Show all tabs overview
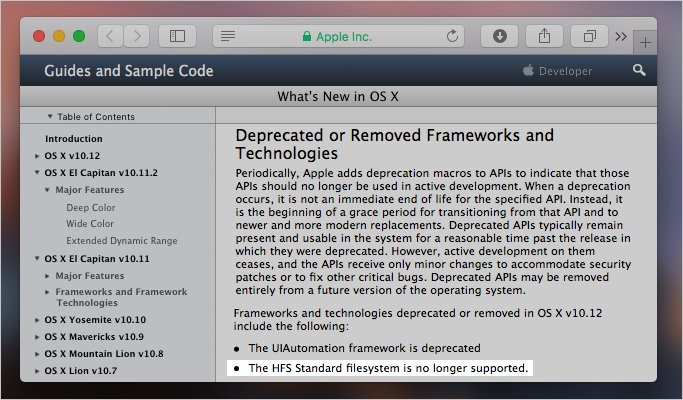 click(x=589, y=36)
